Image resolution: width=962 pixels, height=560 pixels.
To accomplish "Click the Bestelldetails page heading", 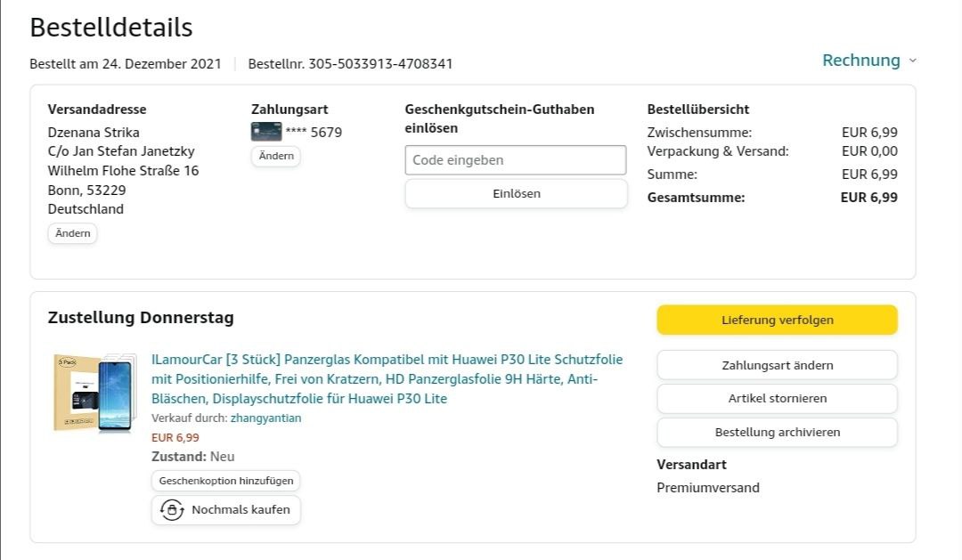I will tap(111, 28).
